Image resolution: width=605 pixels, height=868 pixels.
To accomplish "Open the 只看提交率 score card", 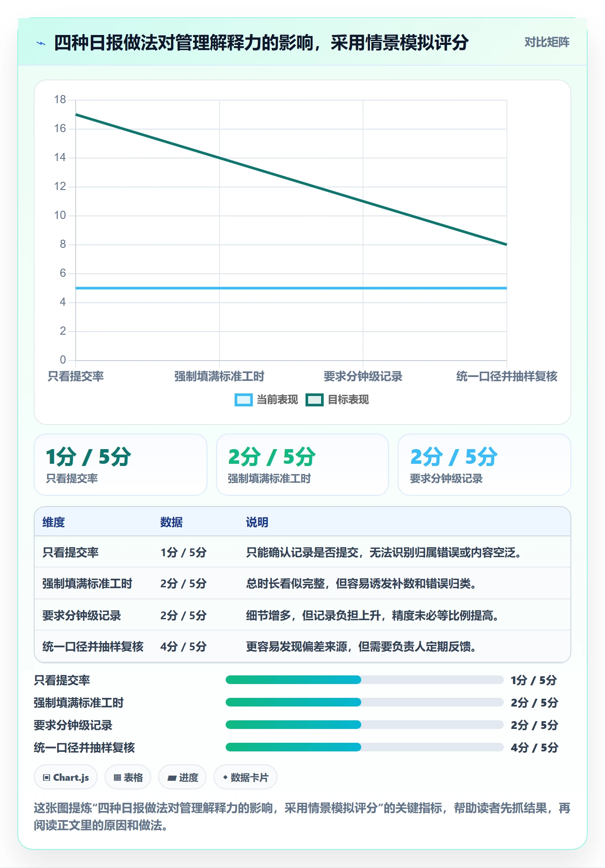I will click(121, 465).
